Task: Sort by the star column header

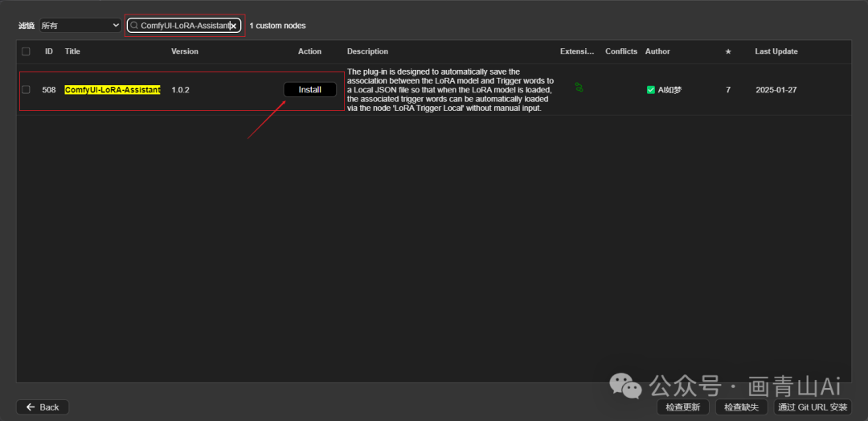Action: click(728, 51)
